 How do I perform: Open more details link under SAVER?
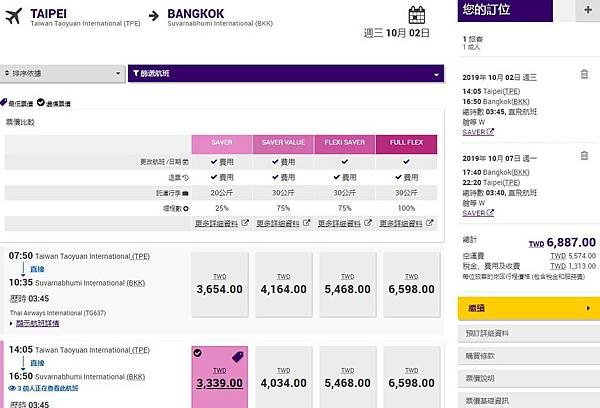pos(217,223)
